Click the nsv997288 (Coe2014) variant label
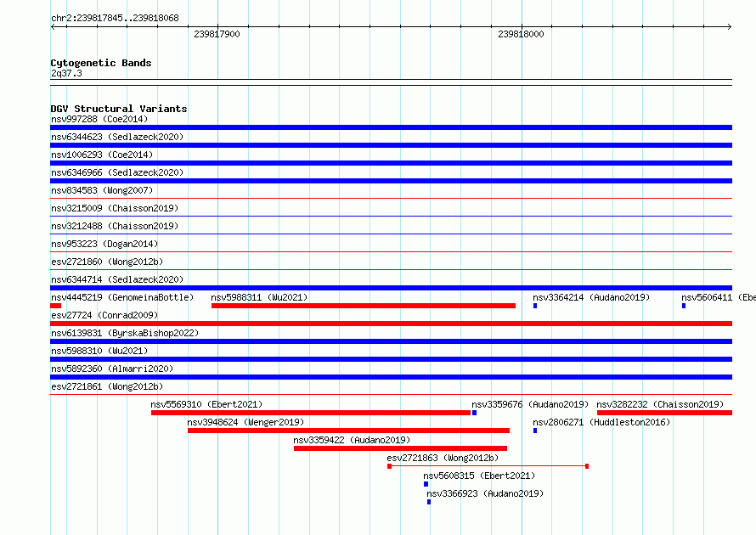This screenshot has width=756, height=535. [99, 119]
